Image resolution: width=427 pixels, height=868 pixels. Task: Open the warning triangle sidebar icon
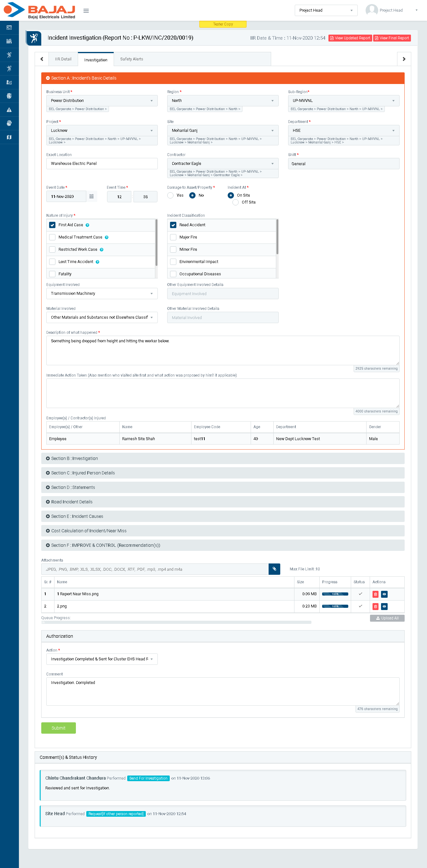(x=9, y=110)
